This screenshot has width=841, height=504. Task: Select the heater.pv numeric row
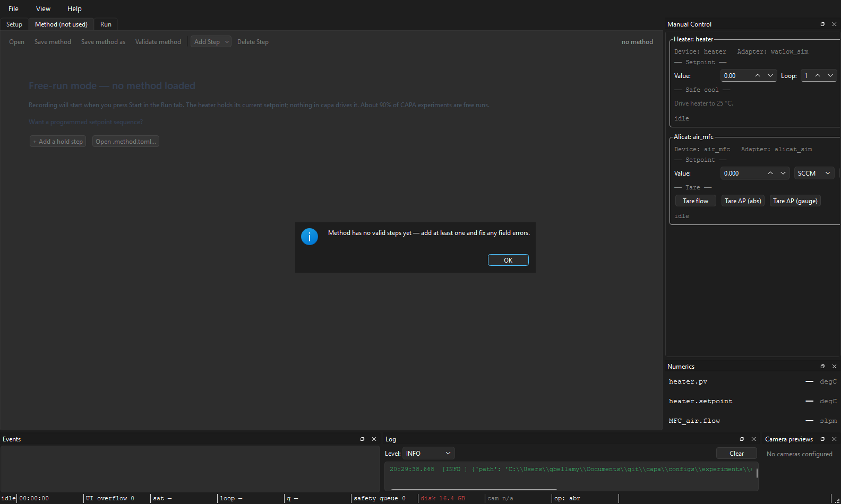pos(752,381)
